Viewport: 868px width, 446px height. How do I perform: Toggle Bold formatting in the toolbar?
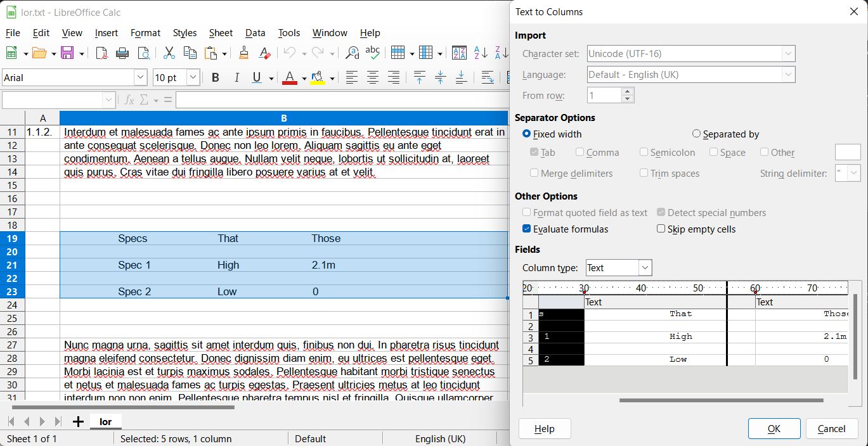216,78
